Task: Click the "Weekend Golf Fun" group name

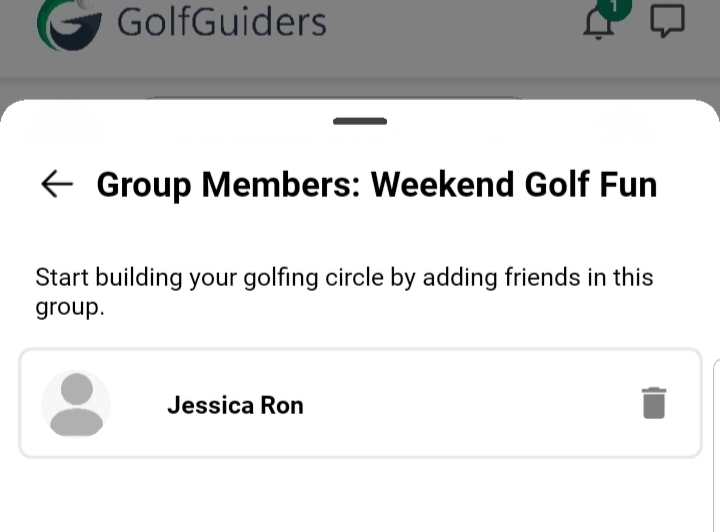Action: point(514,185)
